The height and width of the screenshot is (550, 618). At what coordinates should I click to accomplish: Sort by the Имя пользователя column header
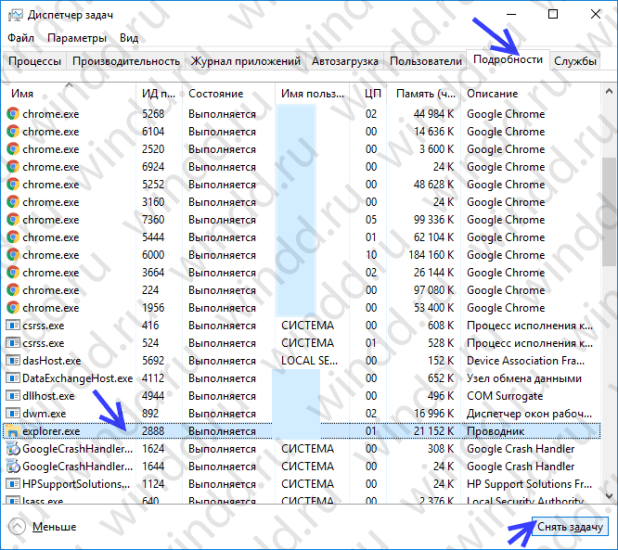[312, 94]
